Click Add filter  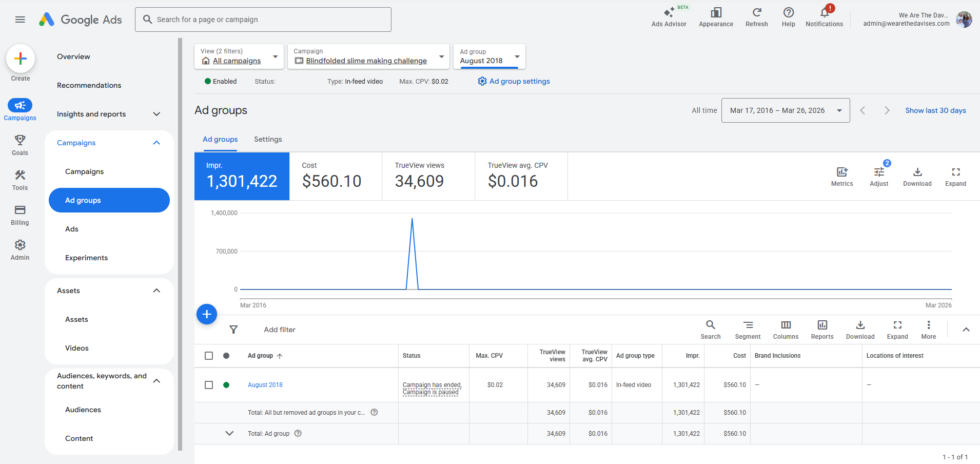tap(280, 330)
